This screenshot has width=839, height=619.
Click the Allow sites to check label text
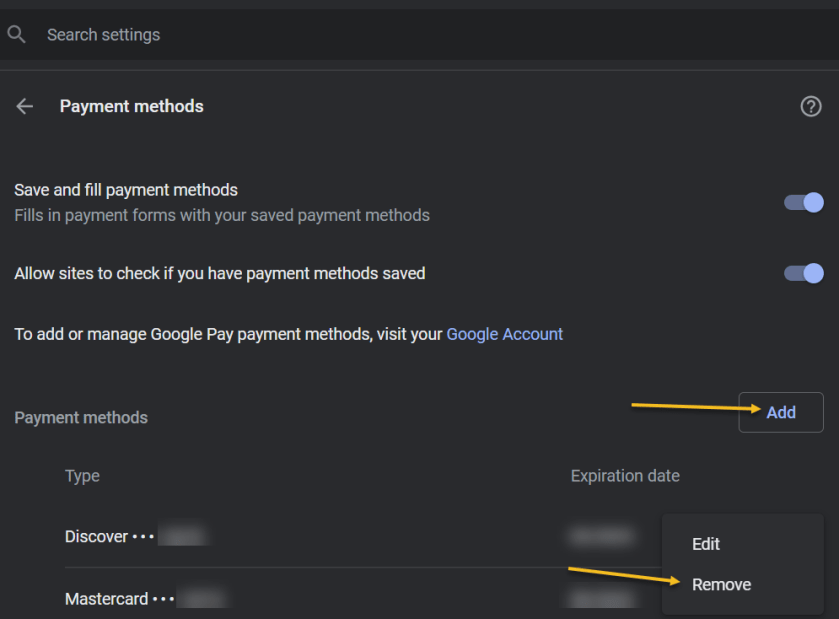tap(219, 273)
